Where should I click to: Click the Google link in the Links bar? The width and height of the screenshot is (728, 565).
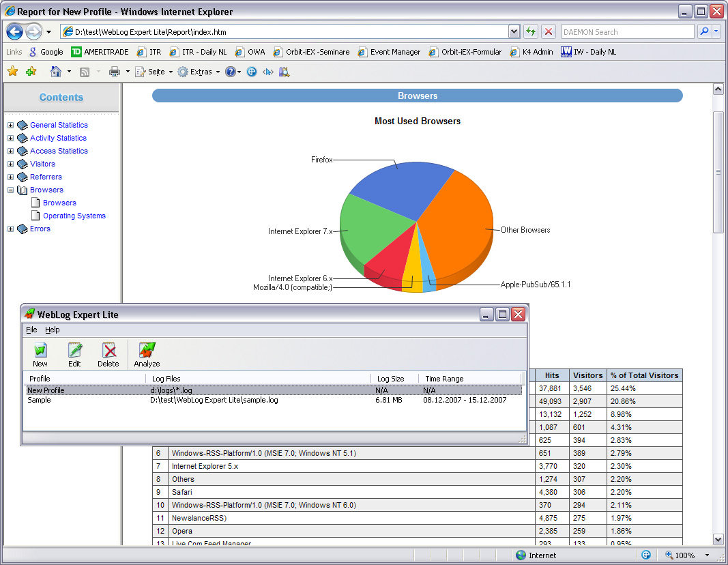tap(46, 52)
